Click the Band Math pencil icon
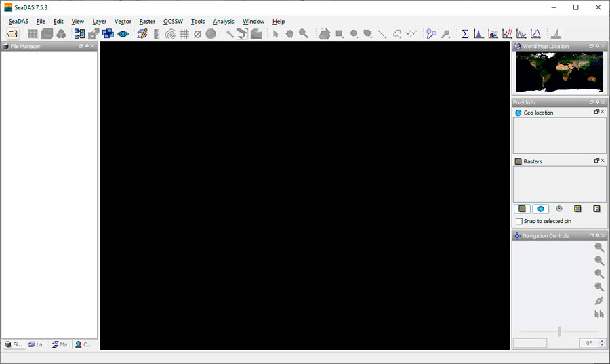The width and height of the screenshot is (610, 364). (x=142, y=34)
